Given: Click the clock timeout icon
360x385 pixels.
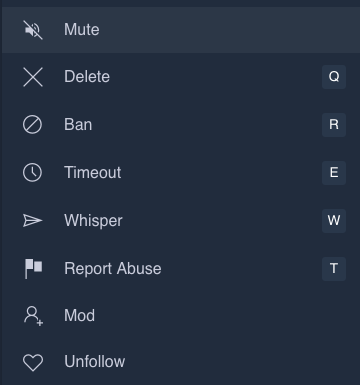Looking at the screenshot, I should tap(32, 173).
